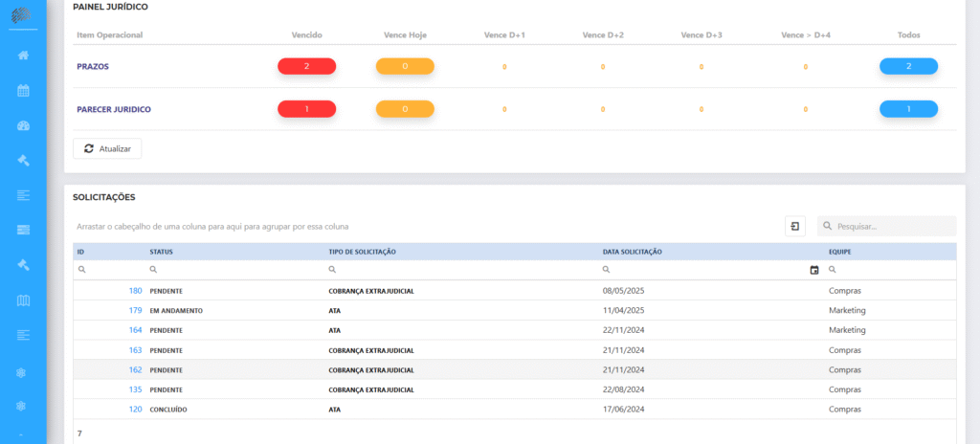Click the blue Todos badge for PARECER JURIDICO
This screenshot has height=444, width=980.
[909, 109]
